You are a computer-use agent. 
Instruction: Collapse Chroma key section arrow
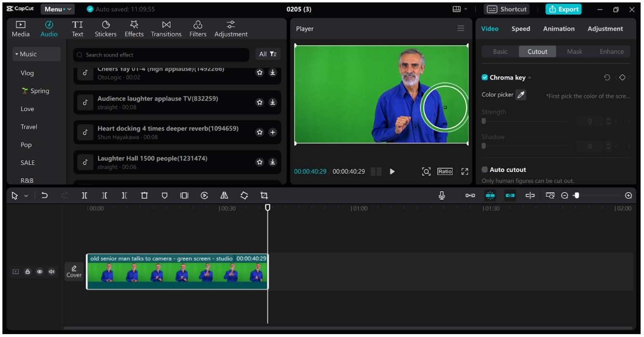[530, 78]
